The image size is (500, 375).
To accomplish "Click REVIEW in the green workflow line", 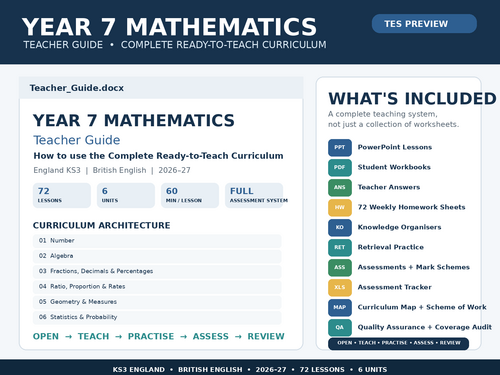I will [x=266, y=336].
